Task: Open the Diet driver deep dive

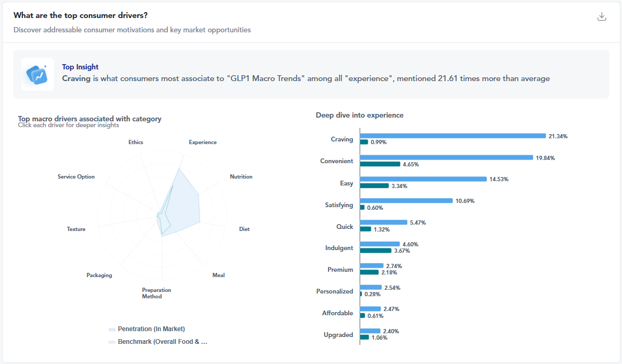Action: point(244,229)
